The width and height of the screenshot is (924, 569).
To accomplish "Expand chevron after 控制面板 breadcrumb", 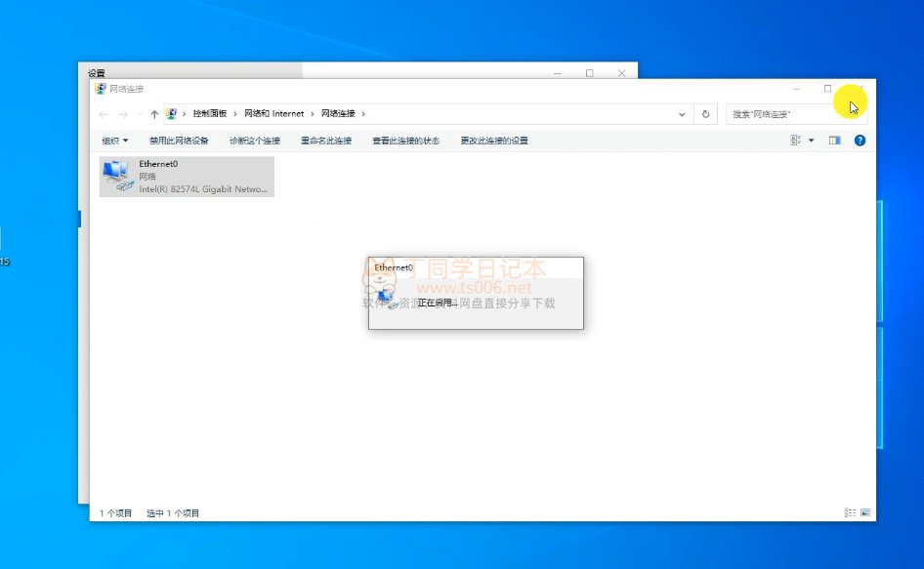I will click(x=235, y=113).
